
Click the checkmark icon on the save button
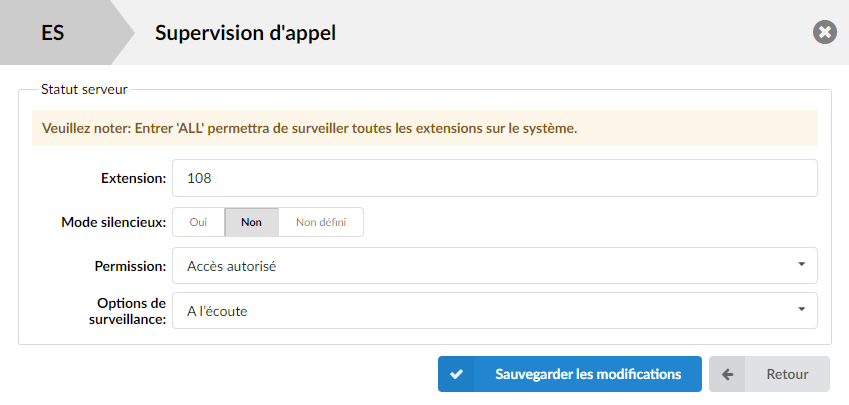pos(456,374)
